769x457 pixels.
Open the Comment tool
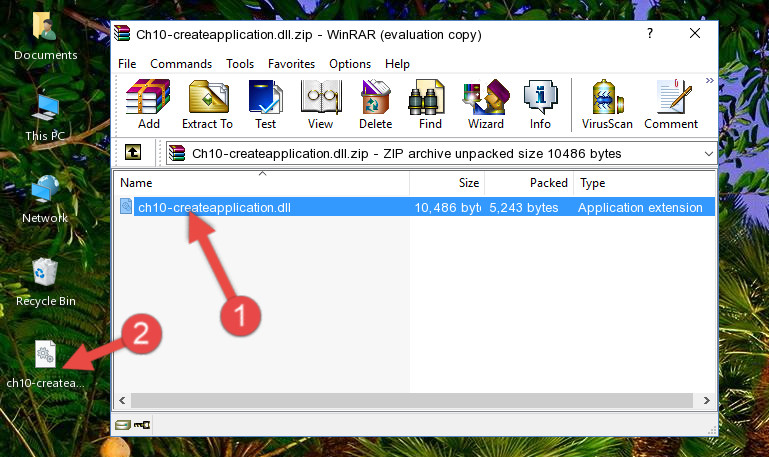pyautogui.click(x=671, y=104)
